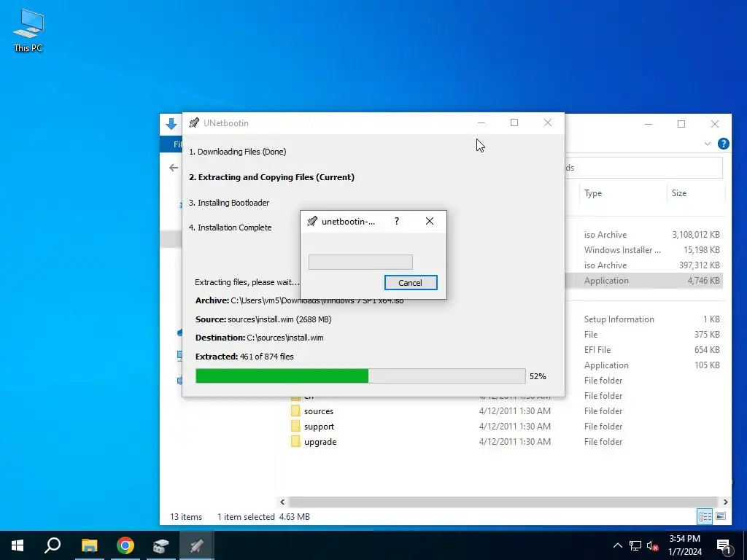
Task: Switch Explorer to details view icon
Action: (705, 516)
